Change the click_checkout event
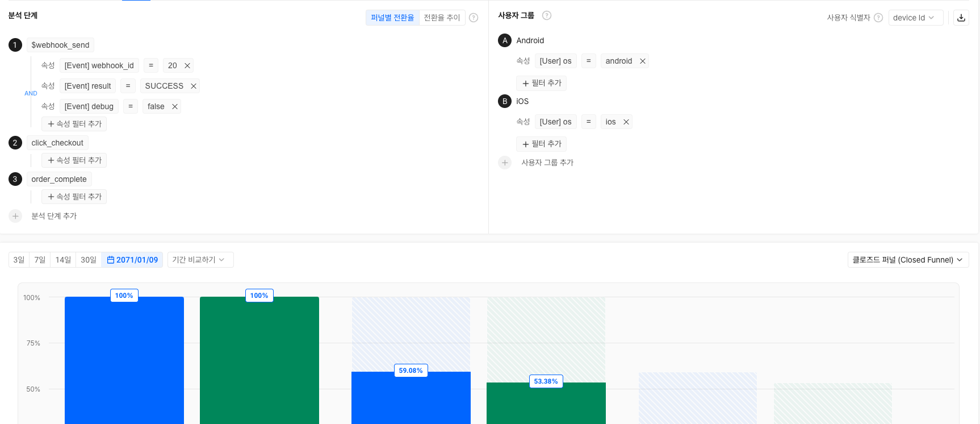 point(57,143)
